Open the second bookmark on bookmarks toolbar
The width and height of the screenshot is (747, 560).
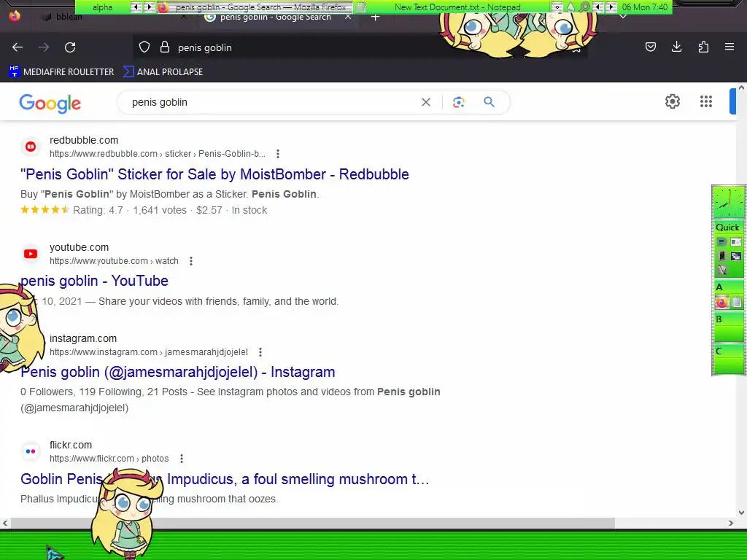point(163,72)
